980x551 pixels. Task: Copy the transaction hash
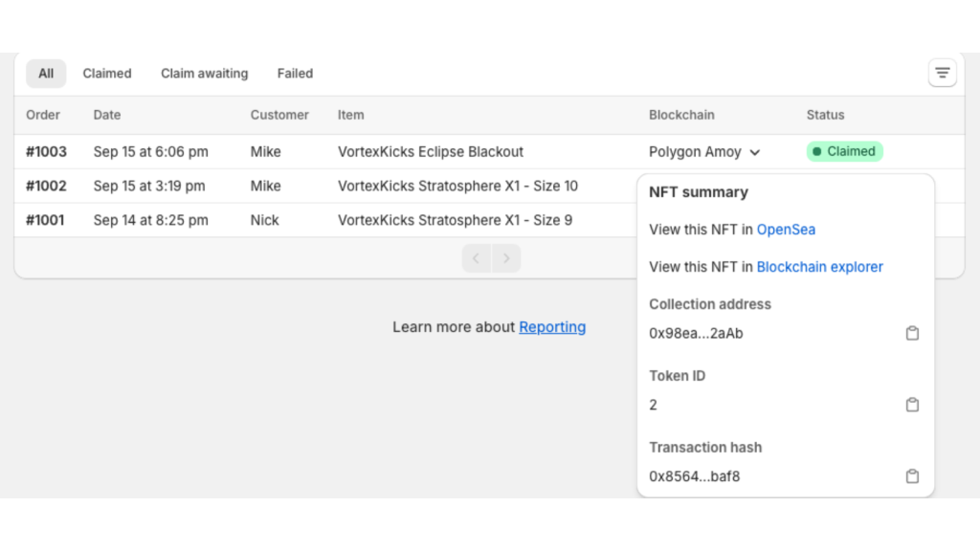coord(912,476)
